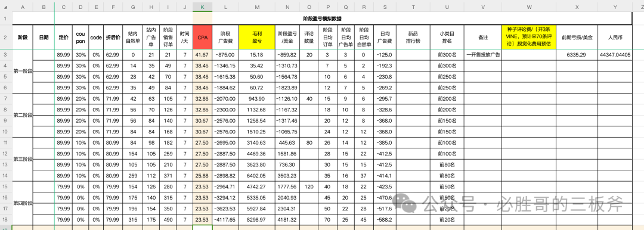The width and height of the screenshot is (644, 230).
Task: Select row 1 header number
Action: pyautogui.click(x=6, y=18)
